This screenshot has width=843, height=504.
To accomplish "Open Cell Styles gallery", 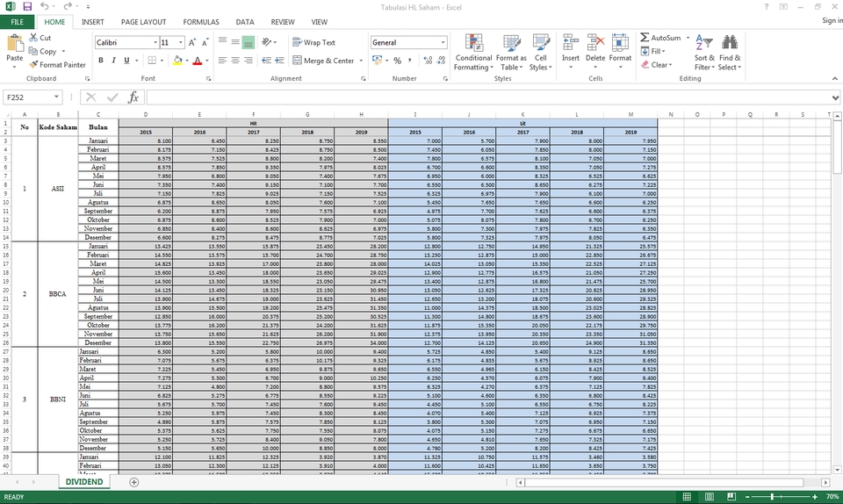I will (x=540, y=52).
